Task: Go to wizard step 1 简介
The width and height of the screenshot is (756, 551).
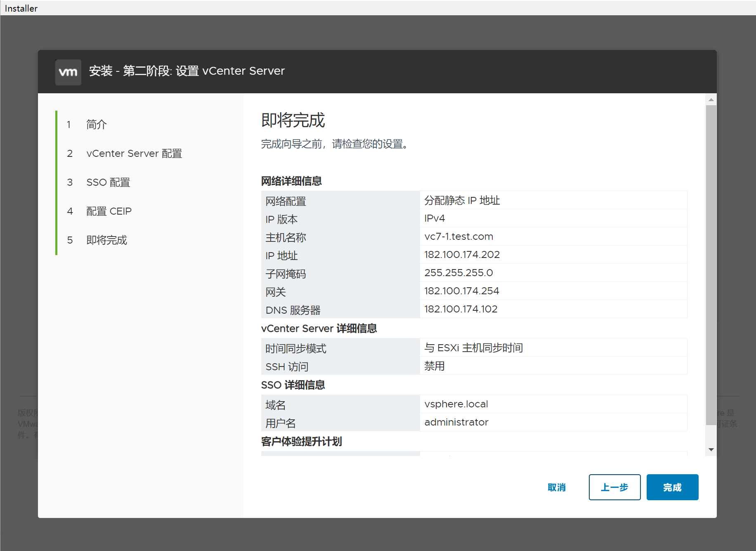Action: point(97,124)
